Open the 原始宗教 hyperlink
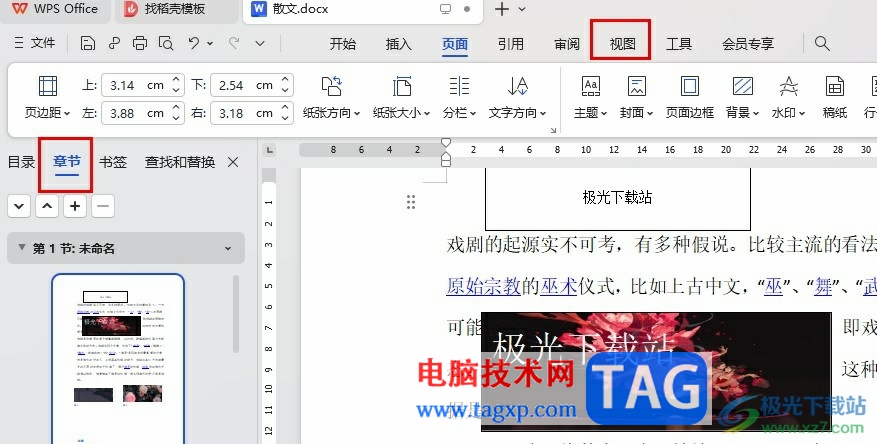 (x=484, y=286)
